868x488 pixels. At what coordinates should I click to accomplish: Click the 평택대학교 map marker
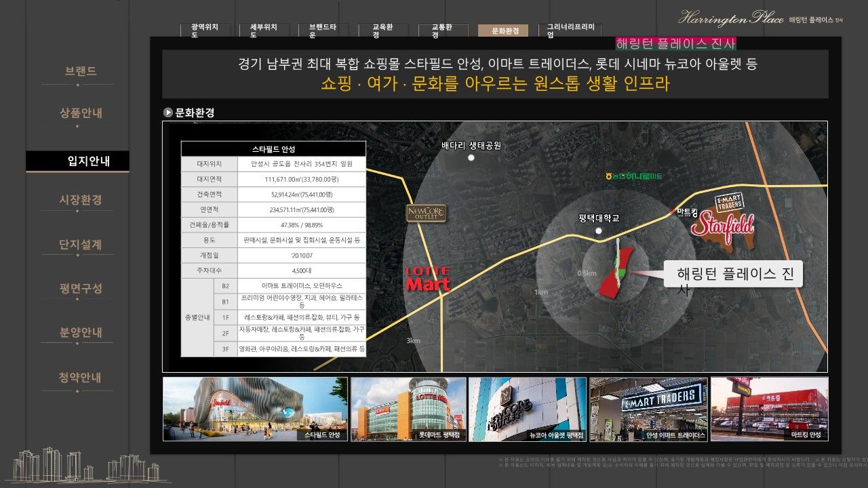(x=599, y=231)
